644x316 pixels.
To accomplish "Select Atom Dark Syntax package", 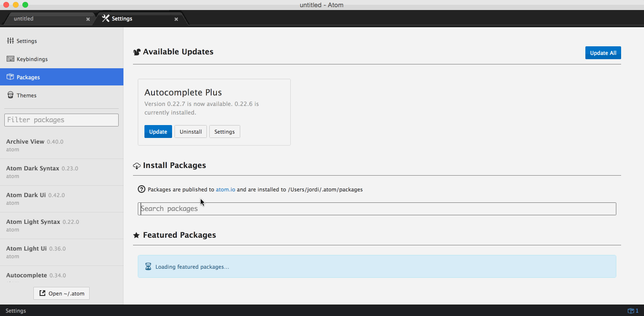I will (61, 172).
